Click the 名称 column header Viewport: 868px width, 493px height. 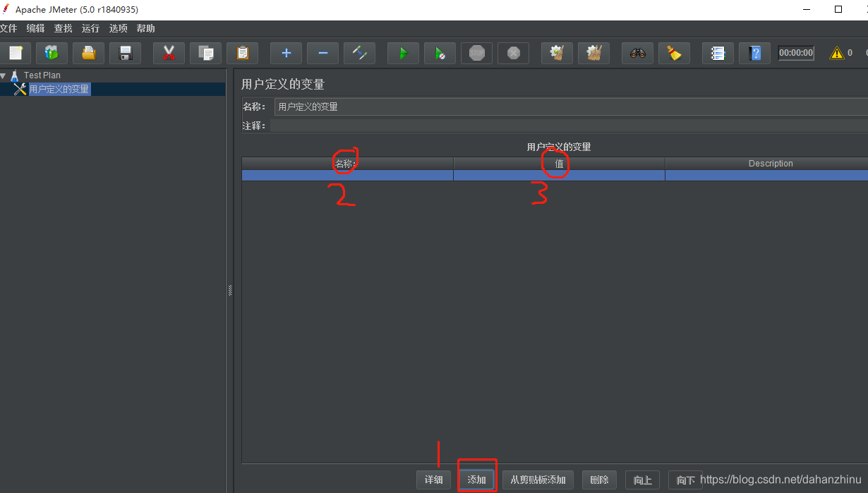[x=347, y=164]
